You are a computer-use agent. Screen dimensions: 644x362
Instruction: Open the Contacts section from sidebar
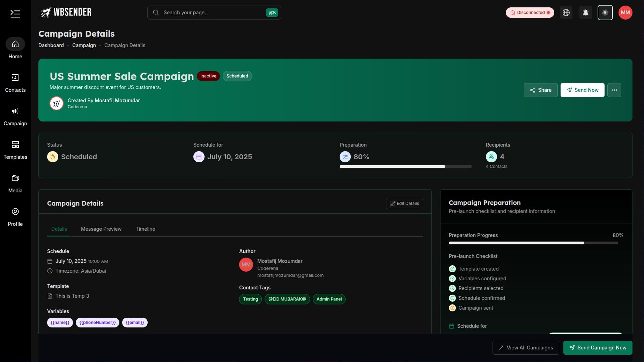pos(15,83)
